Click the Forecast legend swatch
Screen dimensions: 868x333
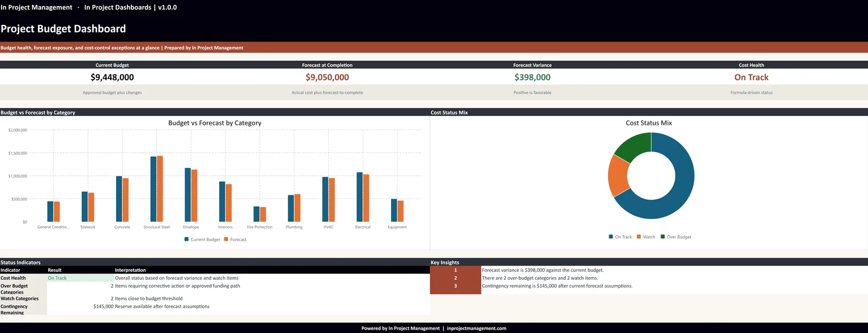[226, 239]
